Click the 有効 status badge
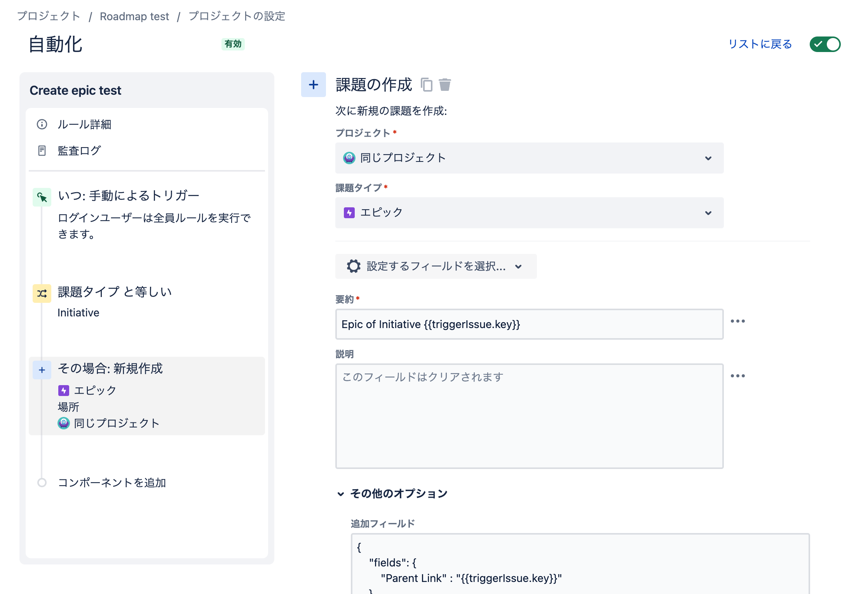This screenshot has height=594, width=868. 233,44
